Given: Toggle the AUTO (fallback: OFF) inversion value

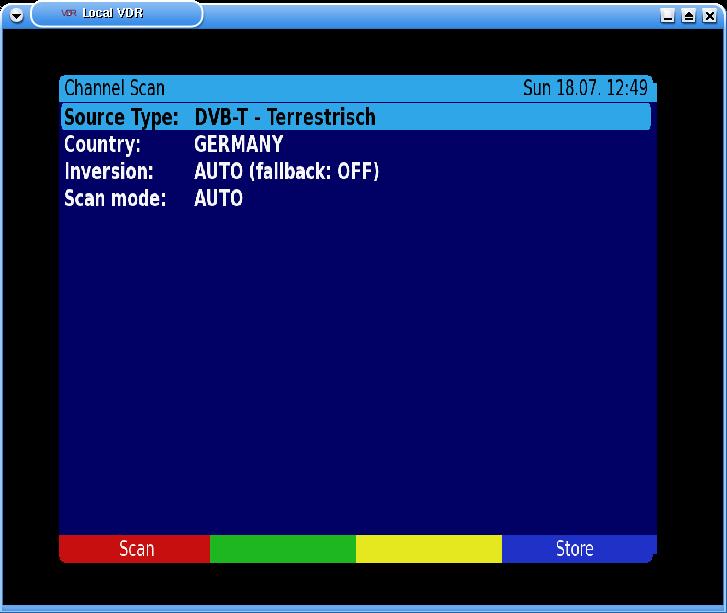Looking at the screenshot, I should pos(286,172).
